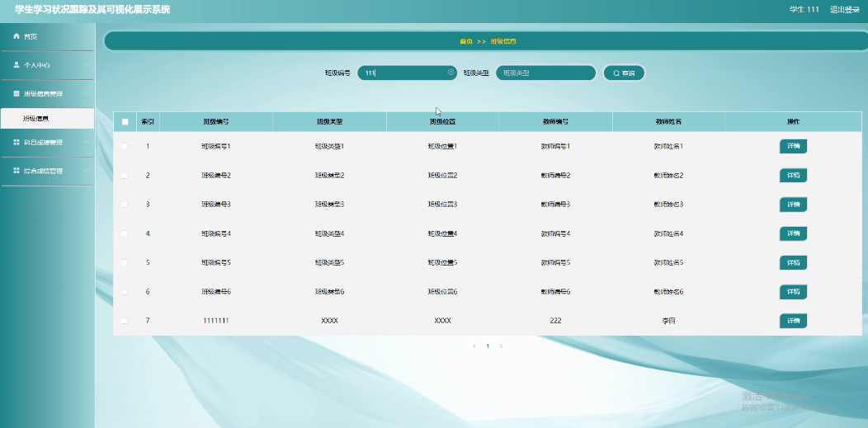Check the checkbox for row 1111111

124,321
